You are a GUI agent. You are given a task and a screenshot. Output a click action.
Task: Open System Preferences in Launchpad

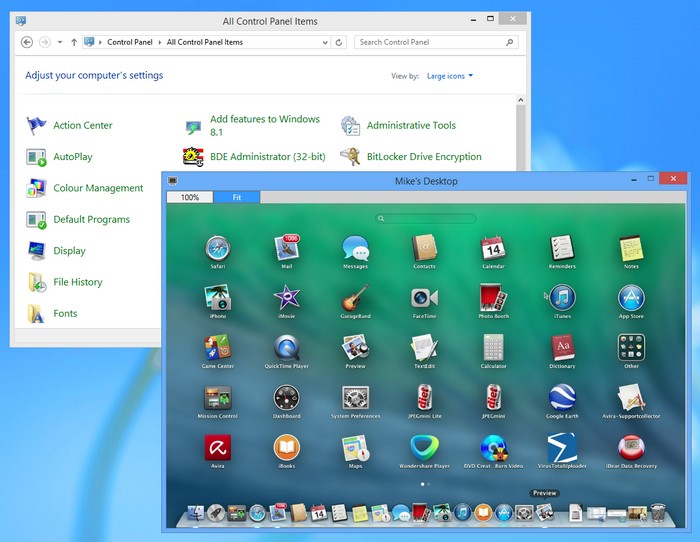coord(355,397)
